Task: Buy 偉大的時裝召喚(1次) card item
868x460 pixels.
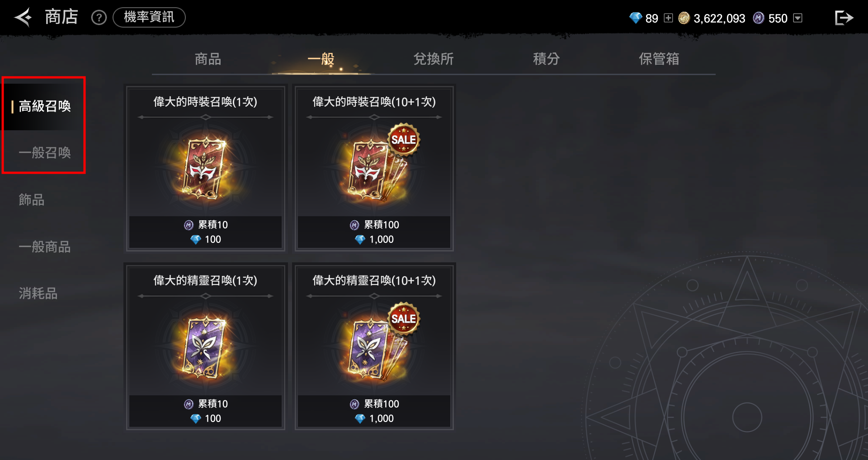Action: [x=205, y=168]
